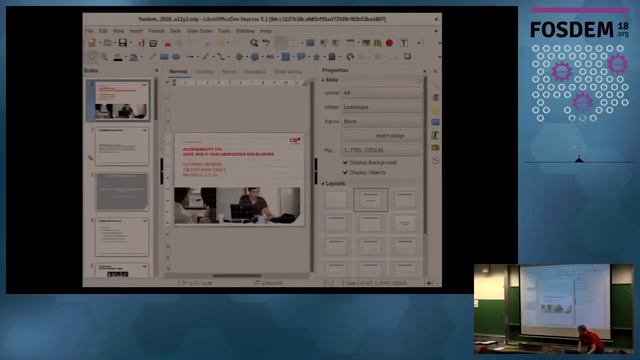Click the magnifier icon in top toolbar
Screen dimensions: 640x360
(254, 43)
